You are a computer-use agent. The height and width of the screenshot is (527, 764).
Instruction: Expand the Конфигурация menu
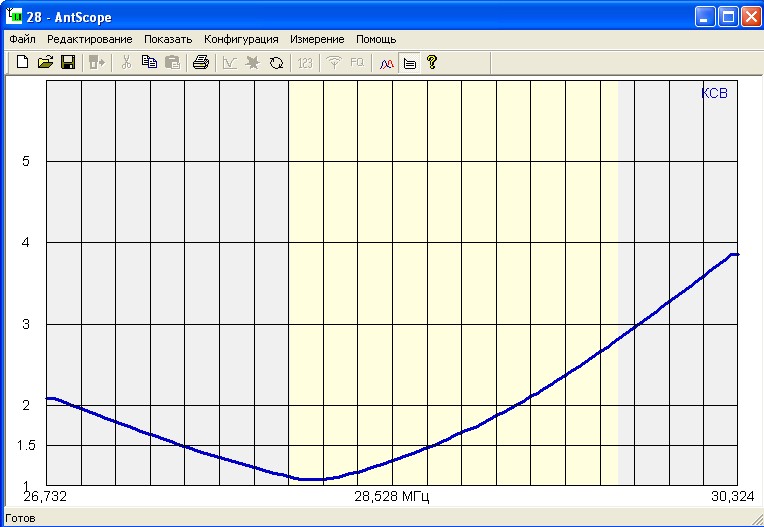click(241, 39)
